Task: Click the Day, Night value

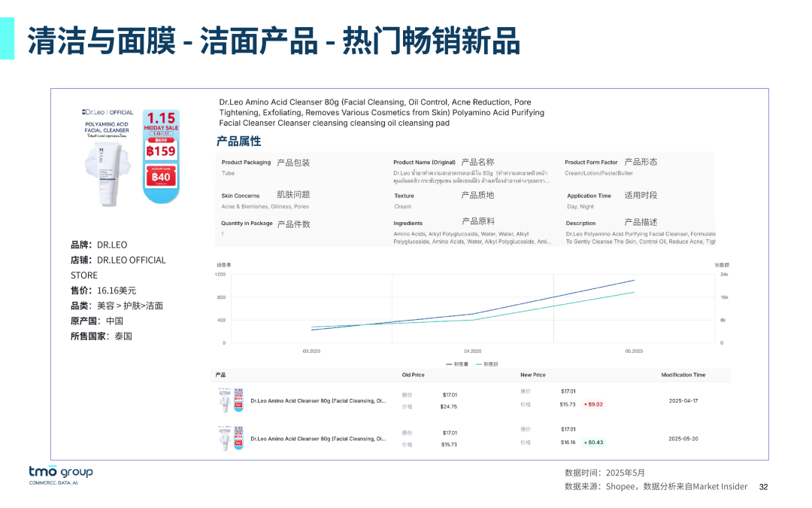Action: [x=580, y=206]
